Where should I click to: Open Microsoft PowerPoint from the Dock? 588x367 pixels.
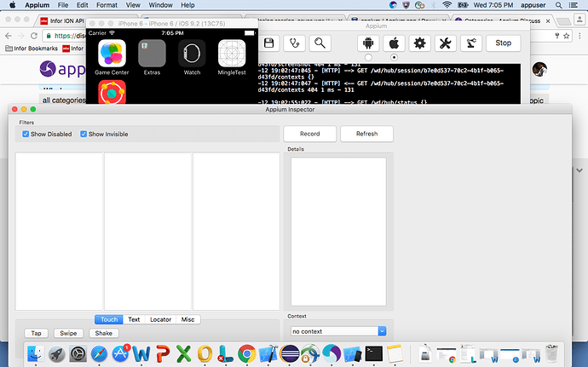click(163, 353)
